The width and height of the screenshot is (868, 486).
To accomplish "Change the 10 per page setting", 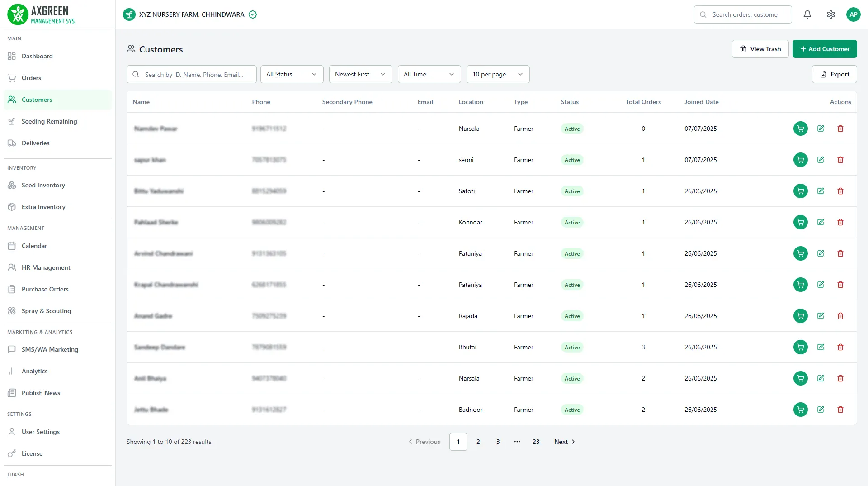I will [x=498, y=74].
